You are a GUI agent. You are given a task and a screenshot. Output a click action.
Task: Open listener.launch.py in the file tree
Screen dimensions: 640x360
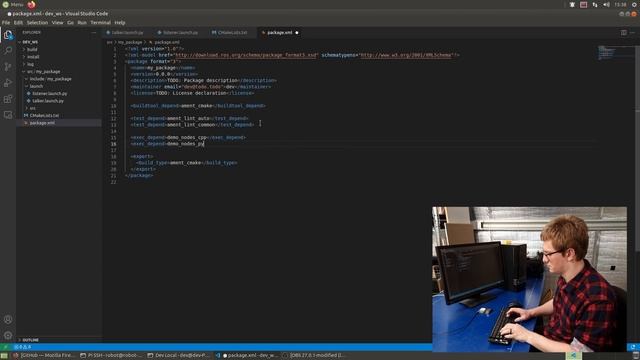[49, 93]
